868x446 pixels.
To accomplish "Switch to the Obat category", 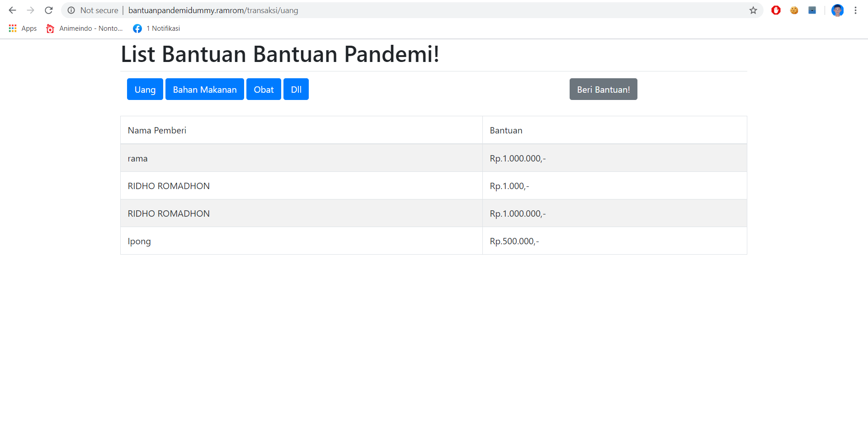I will point(264,89).
